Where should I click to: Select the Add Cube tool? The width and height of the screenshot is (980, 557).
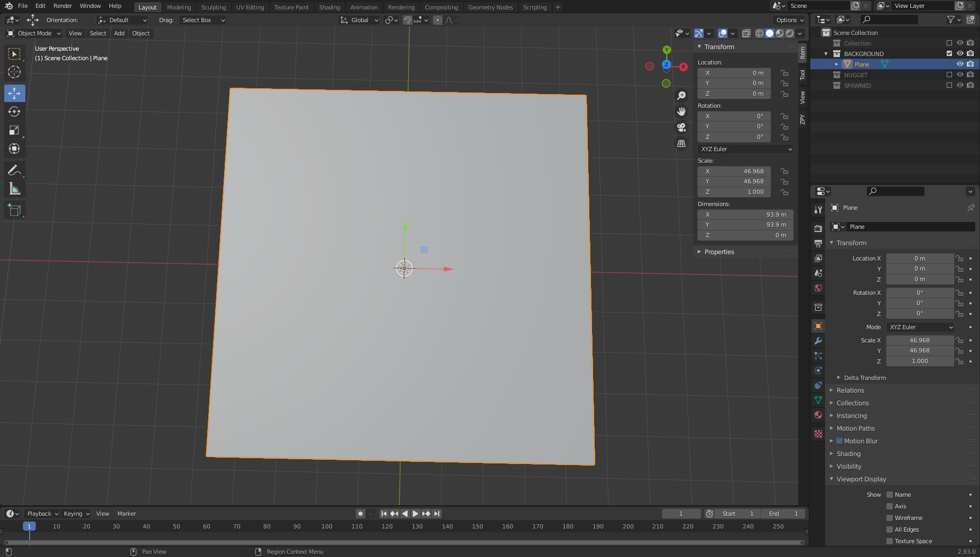pyautogui.click(x=14, y=210)
